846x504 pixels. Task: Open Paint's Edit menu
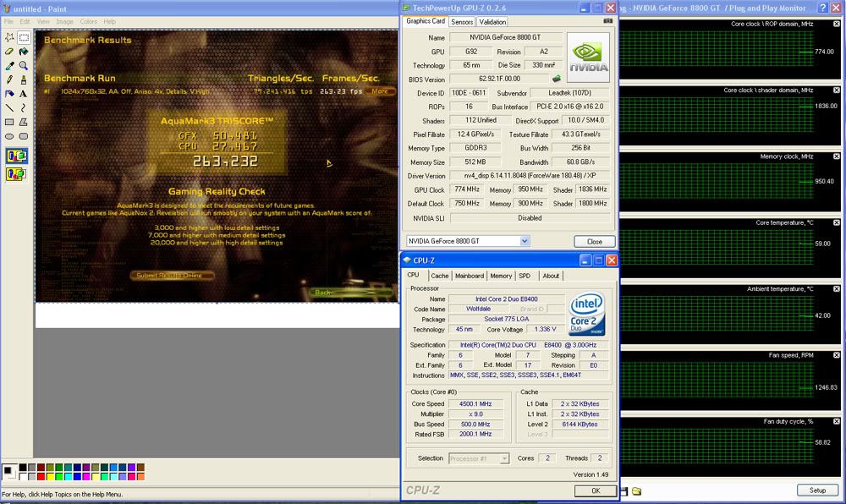pos(25,21)
